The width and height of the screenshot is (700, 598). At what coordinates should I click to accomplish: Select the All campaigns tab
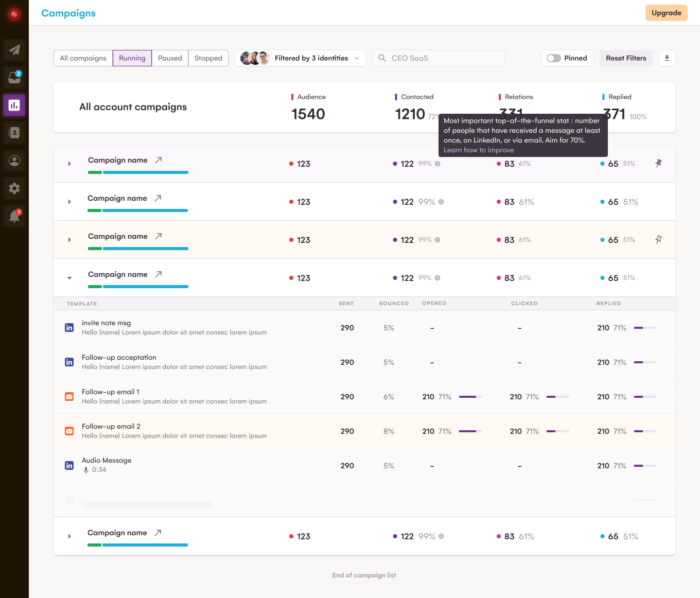(x=83, y=58)
